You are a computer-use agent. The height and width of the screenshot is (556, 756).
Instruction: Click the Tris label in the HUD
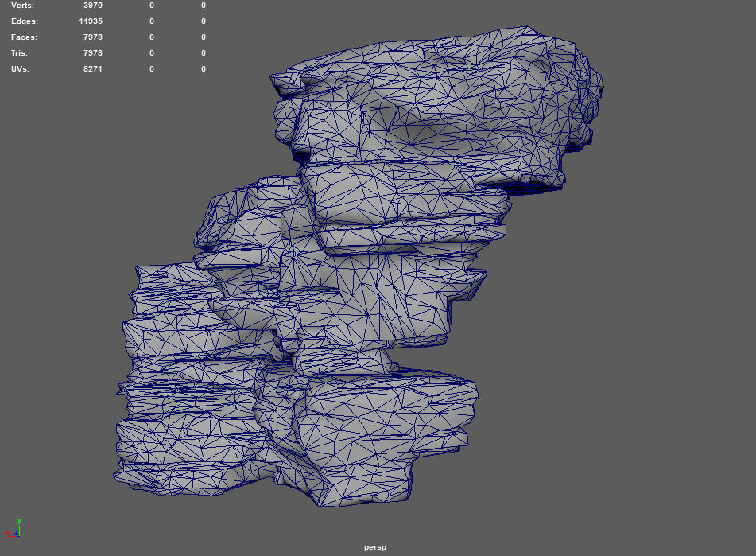click(x=19, y=53)
